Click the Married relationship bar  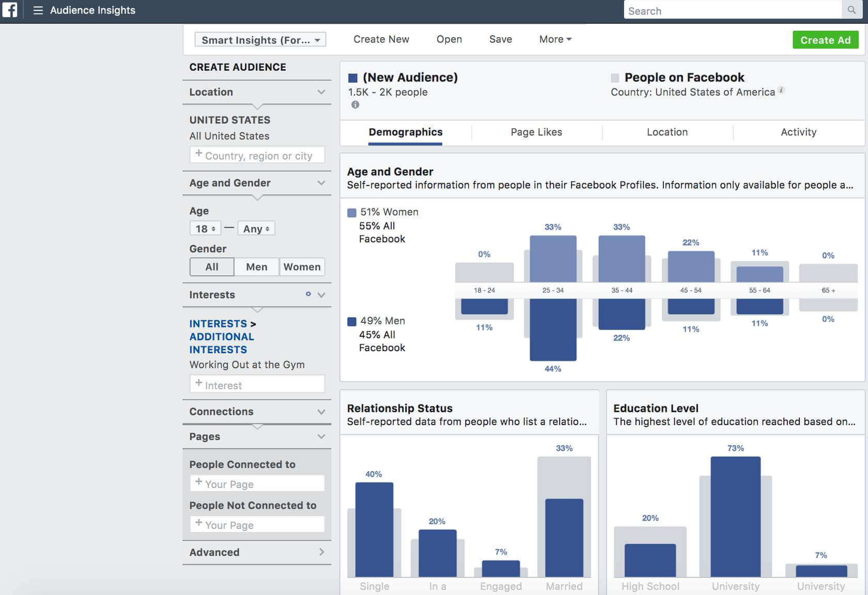point(564,538)
